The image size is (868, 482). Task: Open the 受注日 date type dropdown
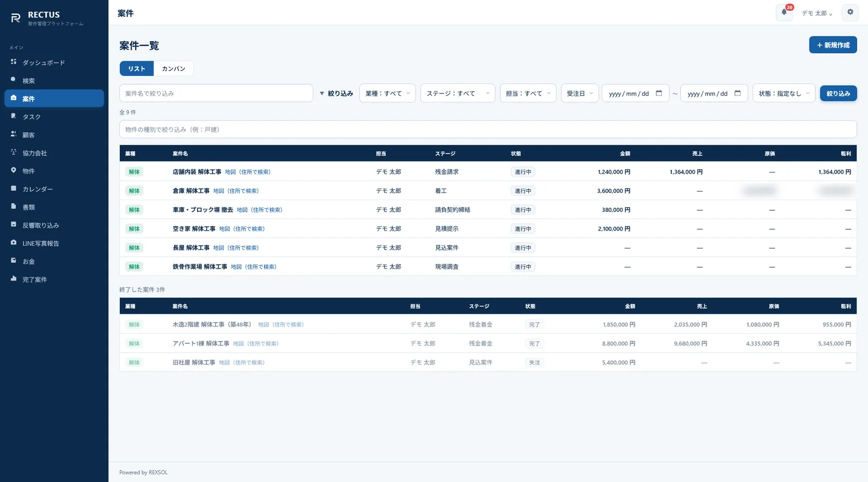click(x=580, y=93)
